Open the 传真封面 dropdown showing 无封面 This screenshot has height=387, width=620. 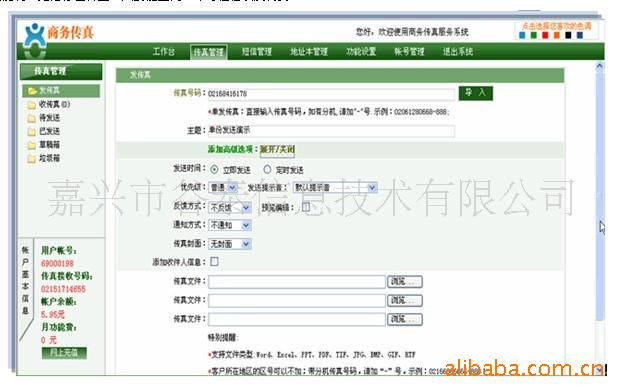click(230, 244)
